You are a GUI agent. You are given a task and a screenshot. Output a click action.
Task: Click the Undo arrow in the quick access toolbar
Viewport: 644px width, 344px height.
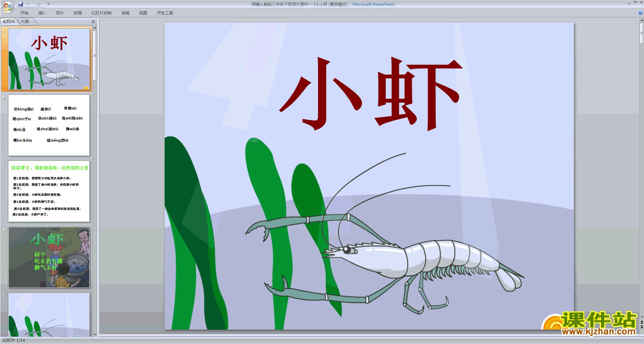click(x=28, y=4)
